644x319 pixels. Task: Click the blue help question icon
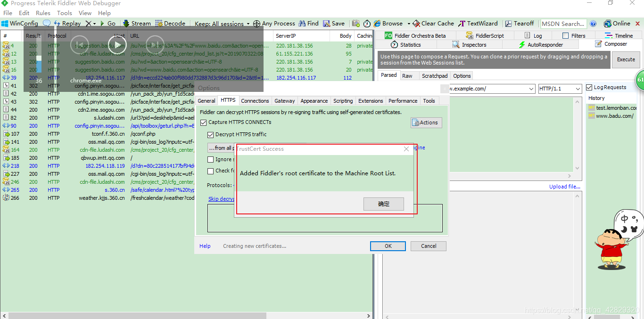[x=594, y=23]
